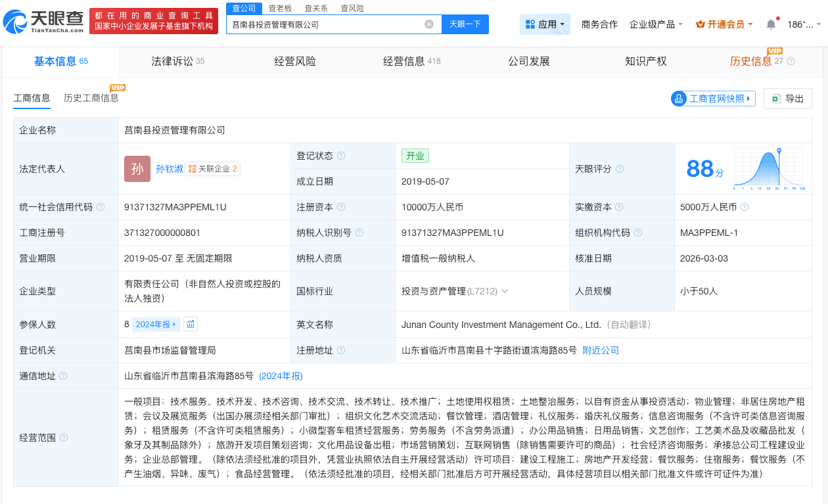Click the help icon beside 实缴资本
The image size is (828, 504).
click(x=745, y=207)
